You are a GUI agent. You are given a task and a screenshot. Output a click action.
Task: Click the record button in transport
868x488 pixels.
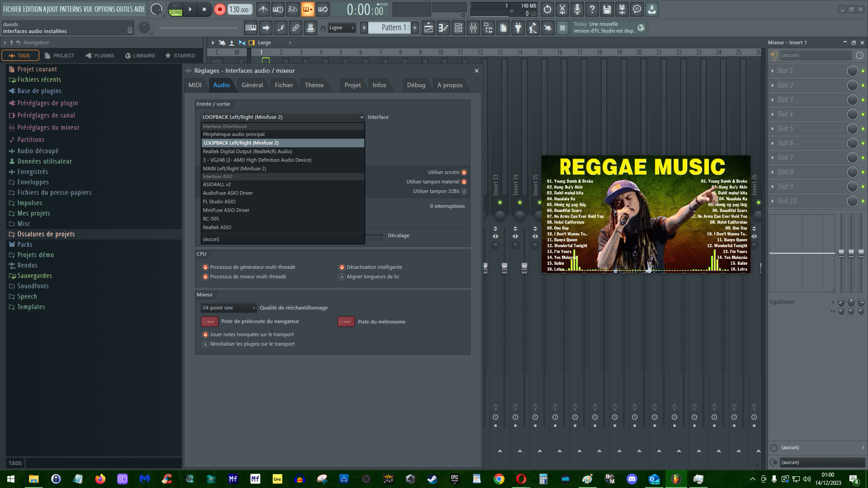pos(220,9)
